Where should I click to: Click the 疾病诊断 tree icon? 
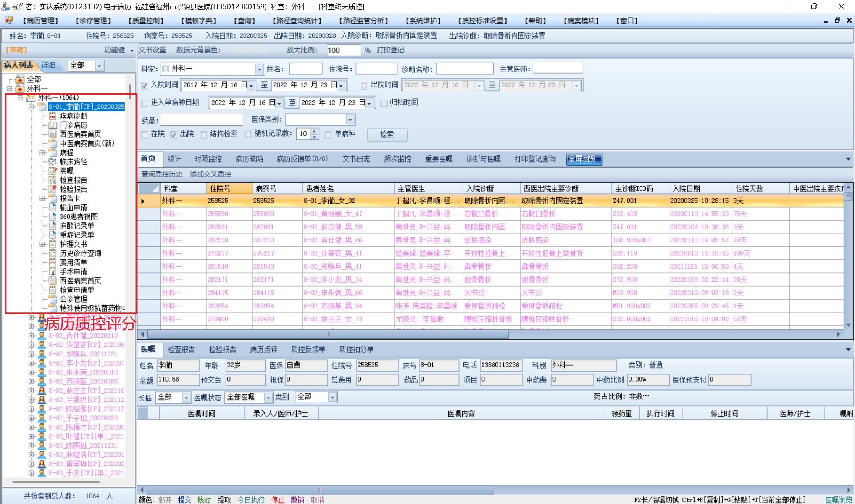click(x=53, y=116)
